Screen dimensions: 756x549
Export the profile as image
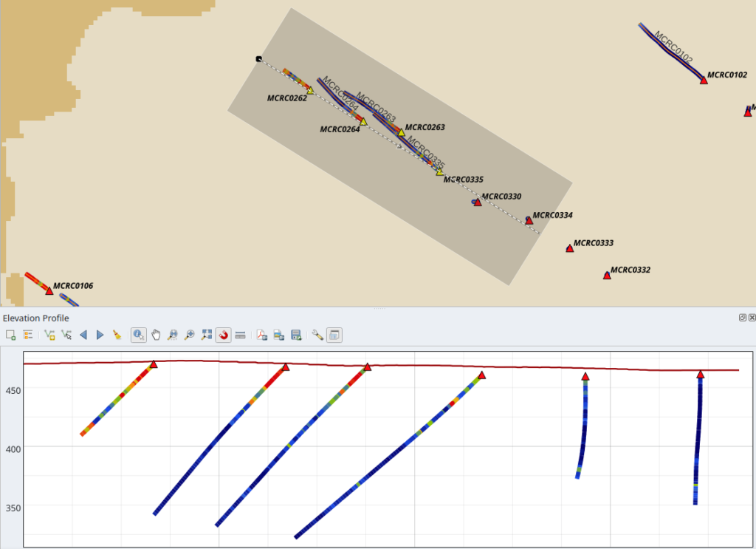pyautogui.click(x=279, y=335)
